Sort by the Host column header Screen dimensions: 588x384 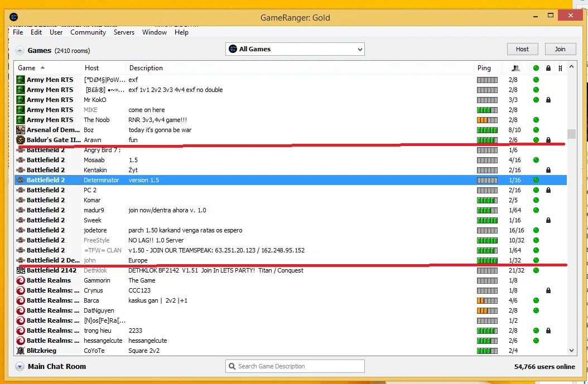104,68
